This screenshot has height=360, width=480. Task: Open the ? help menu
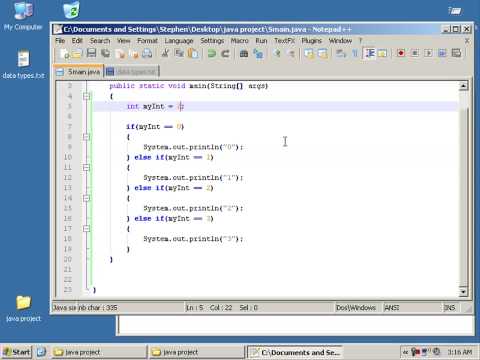coord(360,41)
